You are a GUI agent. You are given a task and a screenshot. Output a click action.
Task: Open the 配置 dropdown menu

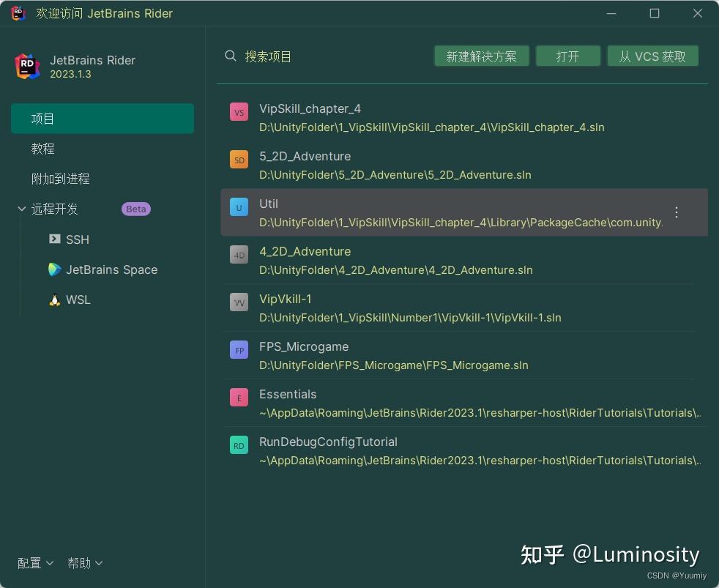34,563
